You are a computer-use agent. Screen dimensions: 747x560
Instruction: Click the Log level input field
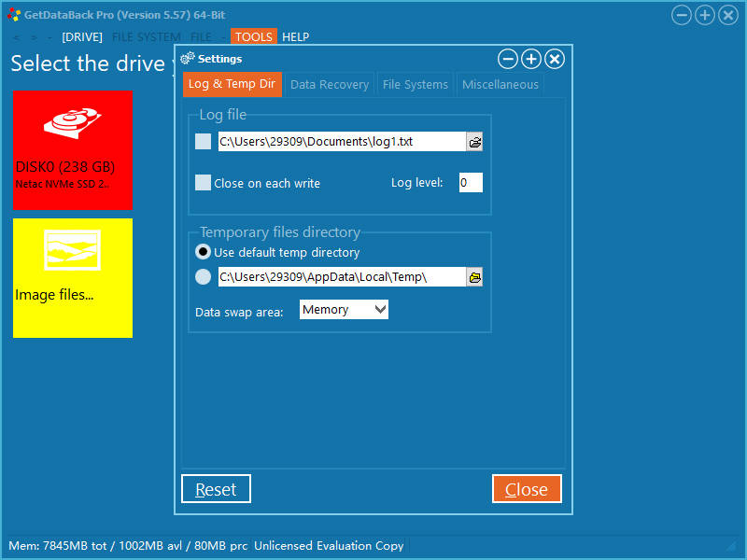[x=470, y=183]
